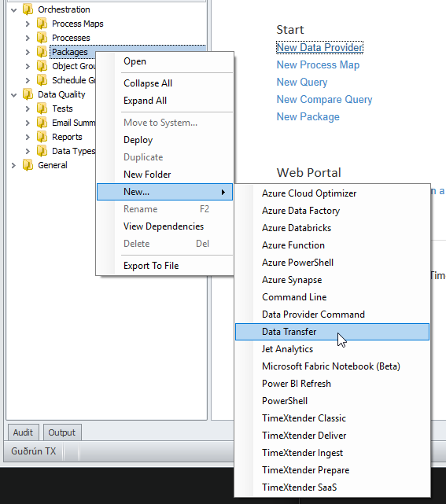
Task: Select the Process Maps tree item label
Action: [x=78, y=24]
